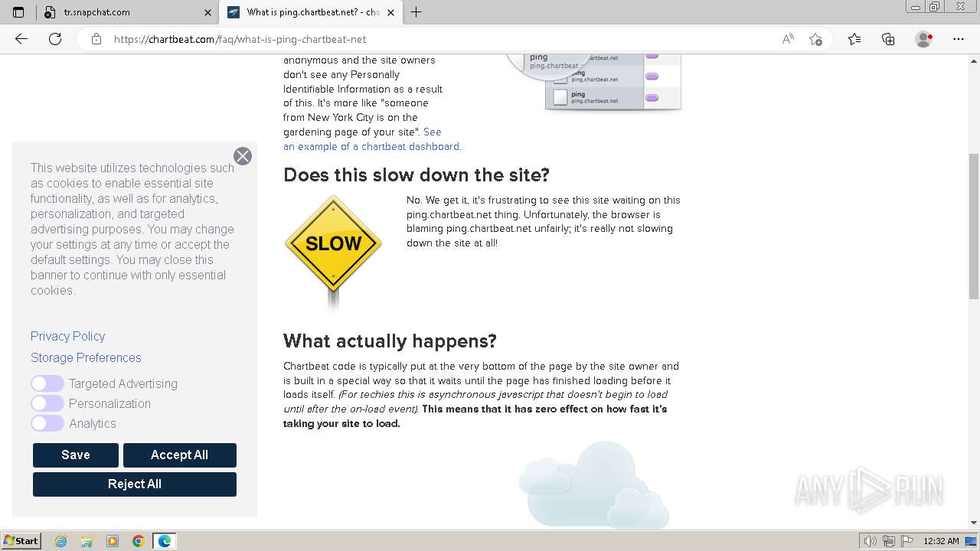Open a new tab
This screenshot has width=980, height=551.
[x=416, y=12]
